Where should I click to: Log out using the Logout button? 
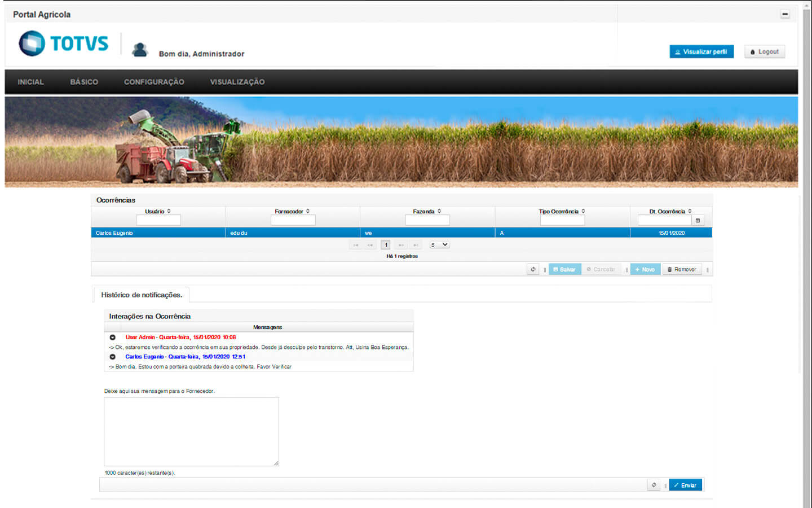tap(764, 51)
